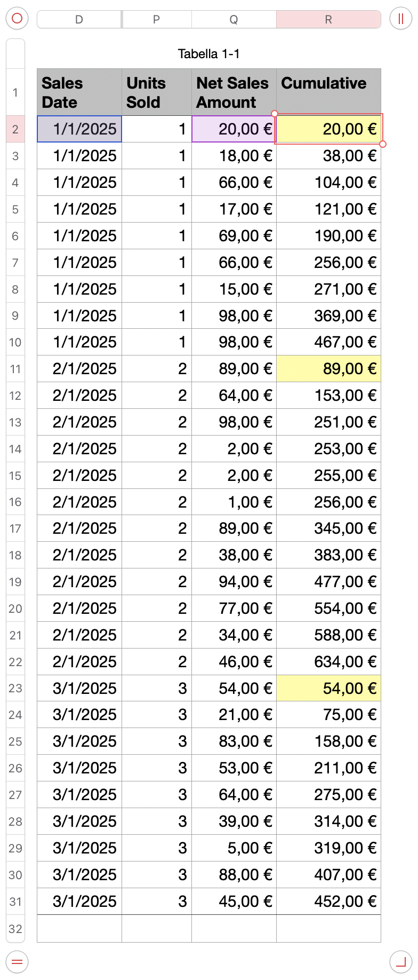Select column Q header

point(234,20)
